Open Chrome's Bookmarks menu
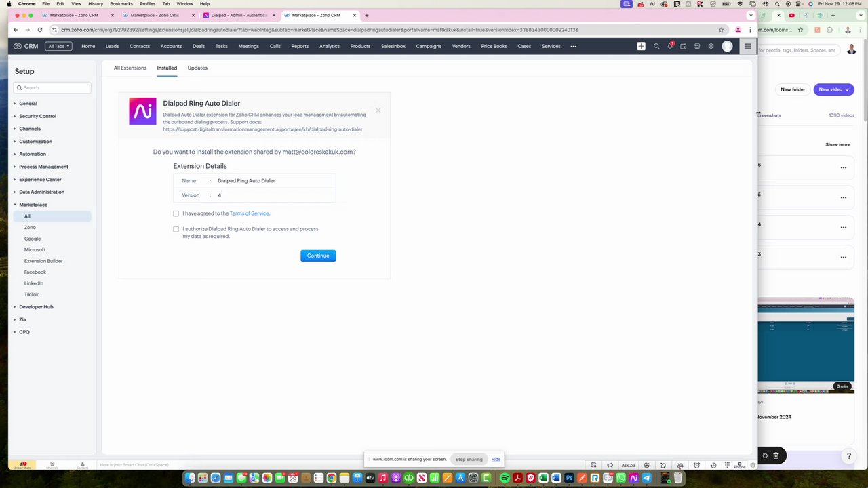868x488 pixels. (x=121, y=4)
